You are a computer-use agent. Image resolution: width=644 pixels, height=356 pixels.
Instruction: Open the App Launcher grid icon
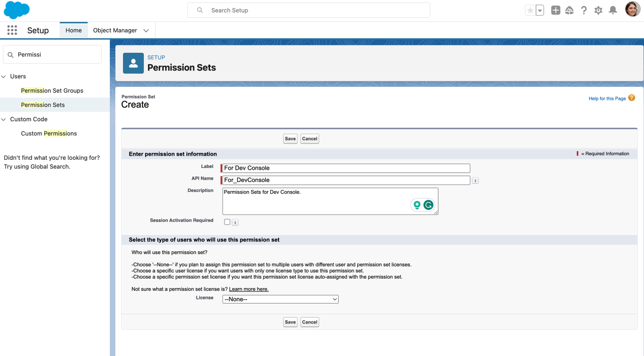pos(12,30)
